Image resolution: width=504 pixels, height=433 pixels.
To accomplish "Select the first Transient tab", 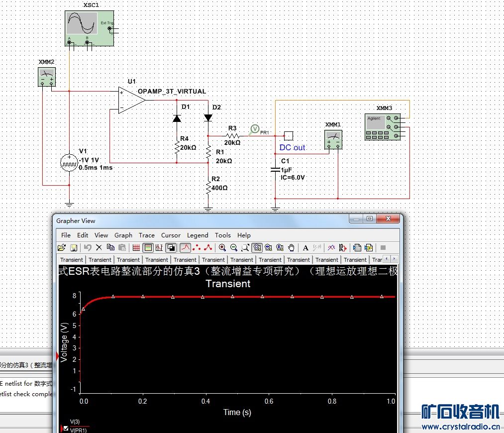I will coord(72,259).
